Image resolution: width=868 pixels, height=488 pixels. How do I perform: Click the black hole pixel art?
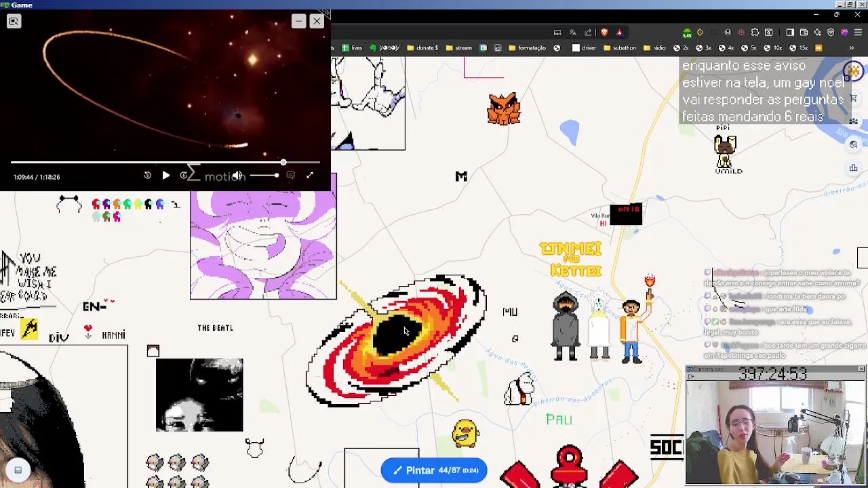click(396, 339)
